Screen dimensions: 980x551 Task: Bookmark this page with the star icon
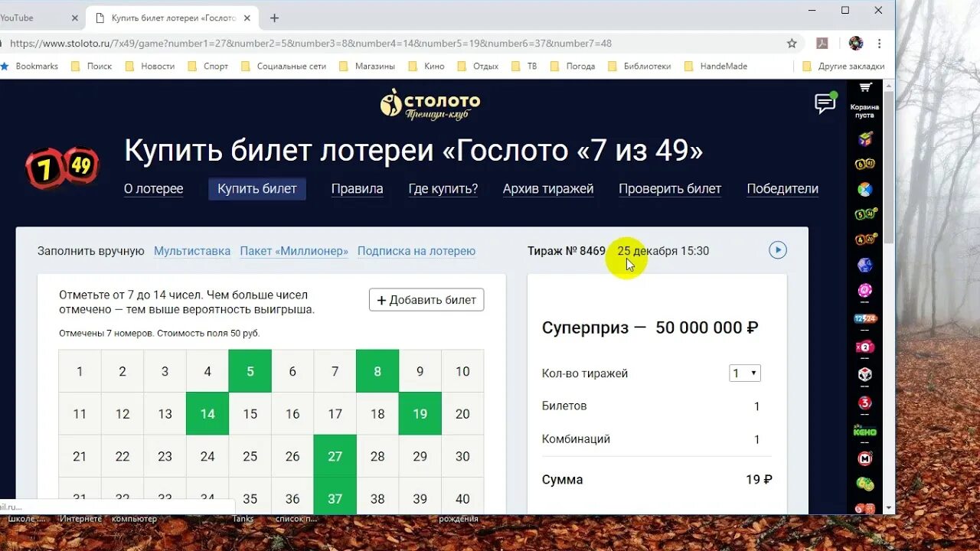tap(792, 44)
